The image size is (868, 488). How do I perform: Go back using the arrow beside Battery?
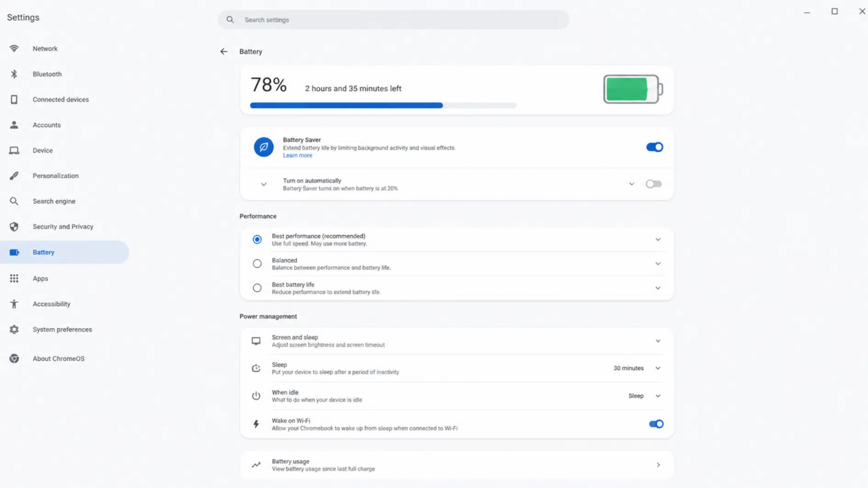(x=224, y=51)
